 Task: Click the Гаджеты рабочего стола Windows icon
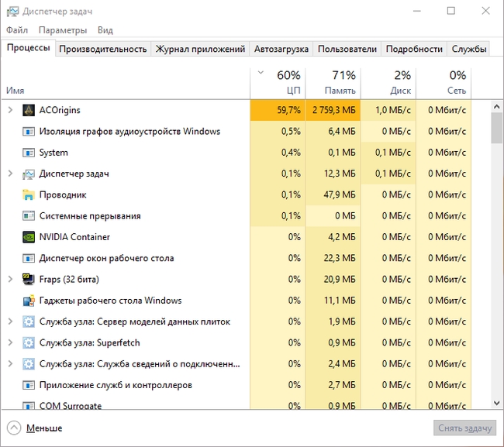click(29, 301)
